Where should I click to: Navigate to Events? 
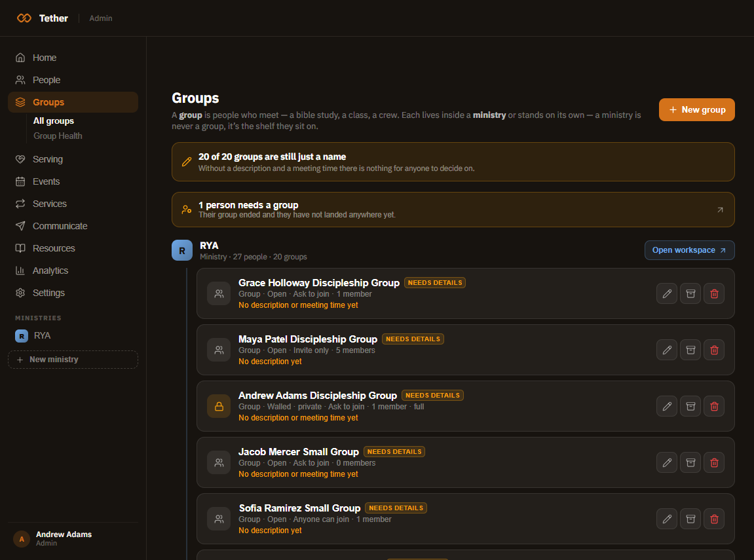tap(73, 181)
